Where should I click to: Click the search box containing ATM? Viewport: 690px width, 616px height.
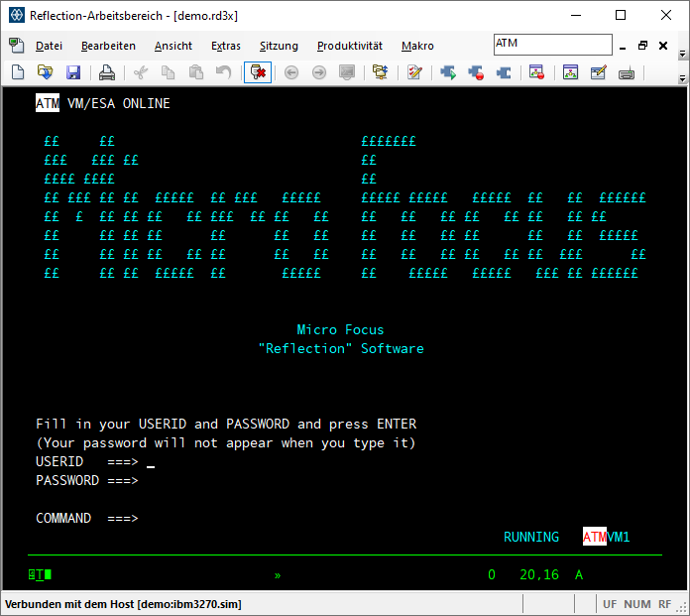coord(553,45)
